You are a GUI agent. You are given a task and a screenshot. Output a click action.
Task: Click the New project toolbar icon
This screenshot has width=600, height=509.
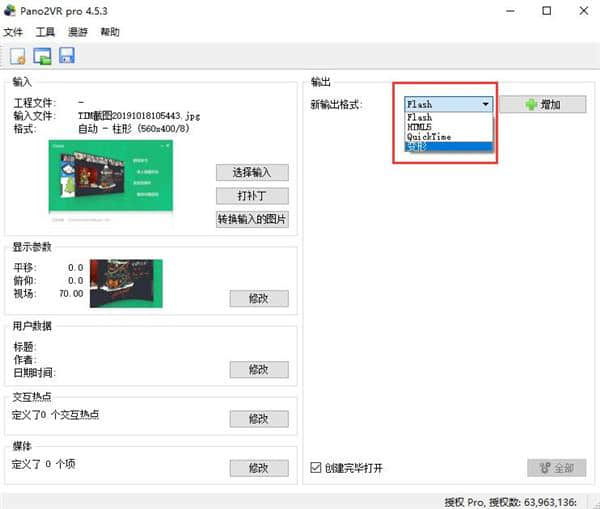pos(18,55)
